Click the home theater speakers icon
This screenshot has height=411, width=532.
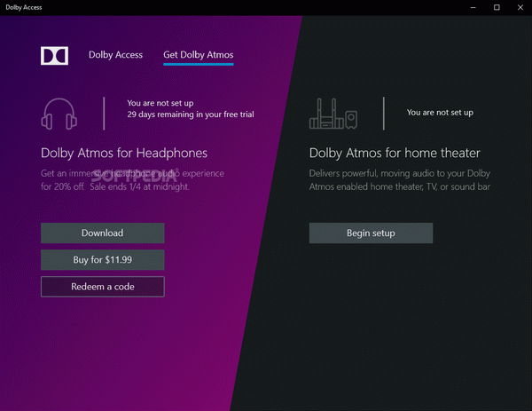coord(333,114)
